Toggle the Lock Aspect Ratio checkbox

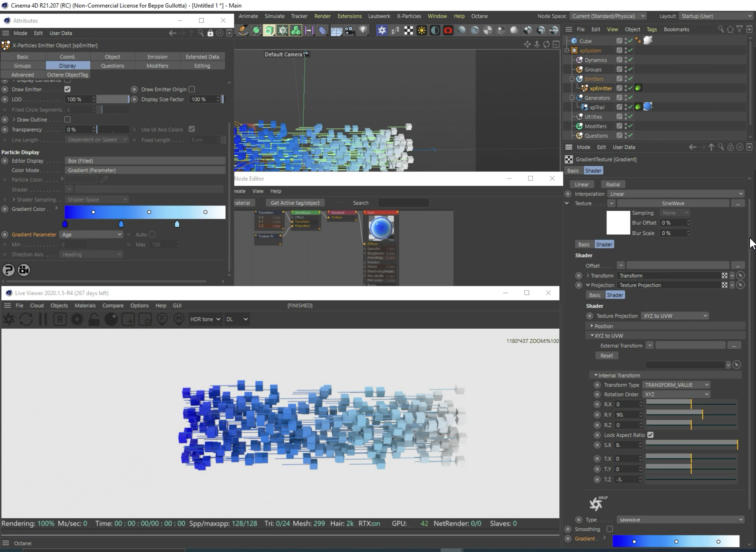pyautogui.click(x=650, y=435)
